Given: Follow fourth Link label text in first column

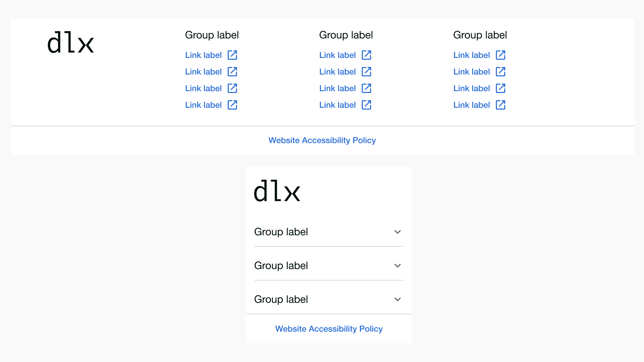Looking at the screenshot, I should click(x=203, y=105).
